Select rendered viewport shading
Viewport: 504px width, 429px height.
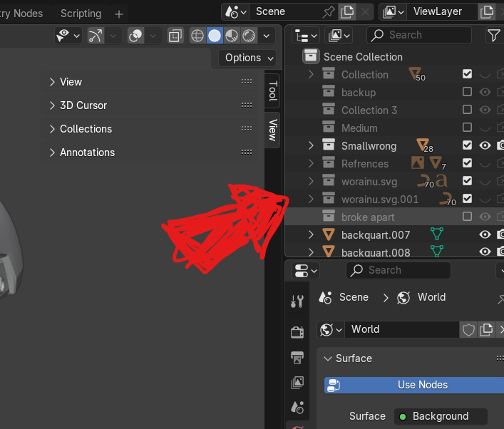click(249, 36)
